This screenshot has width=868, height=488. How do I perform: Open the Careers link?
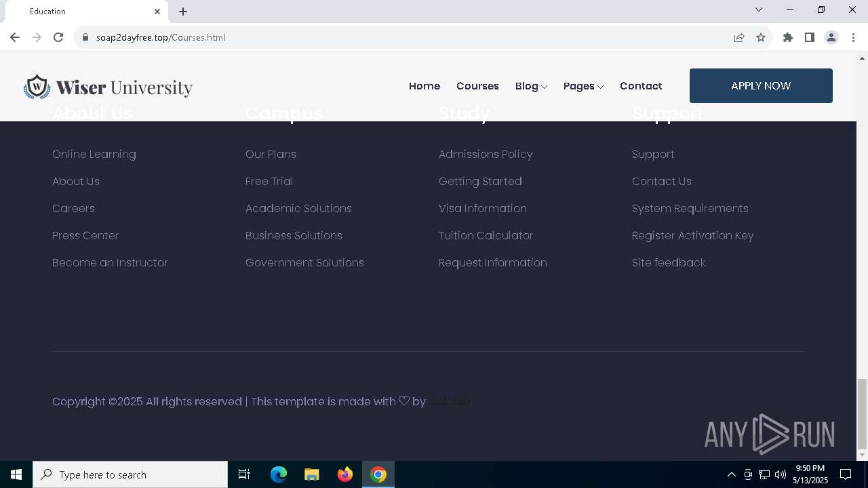click(x=73, y=209)
